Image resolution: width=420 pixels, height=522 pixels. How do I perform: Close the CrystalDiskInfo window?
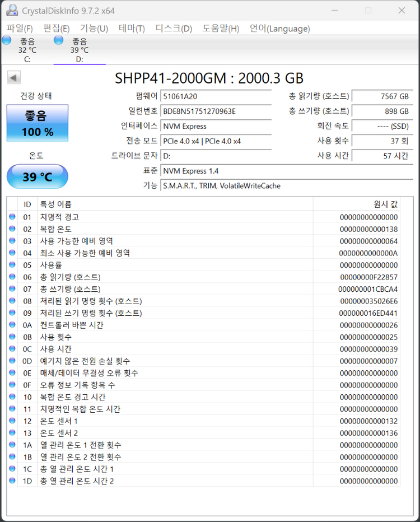tap(402, 10)
